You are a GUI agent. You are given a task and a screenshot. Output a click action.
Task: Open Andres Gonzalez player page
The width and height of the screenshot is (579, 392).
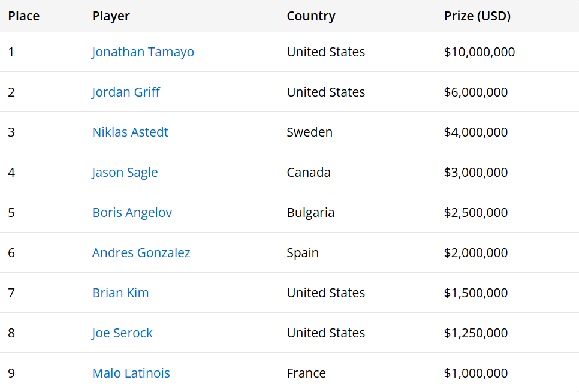(141, 253)
